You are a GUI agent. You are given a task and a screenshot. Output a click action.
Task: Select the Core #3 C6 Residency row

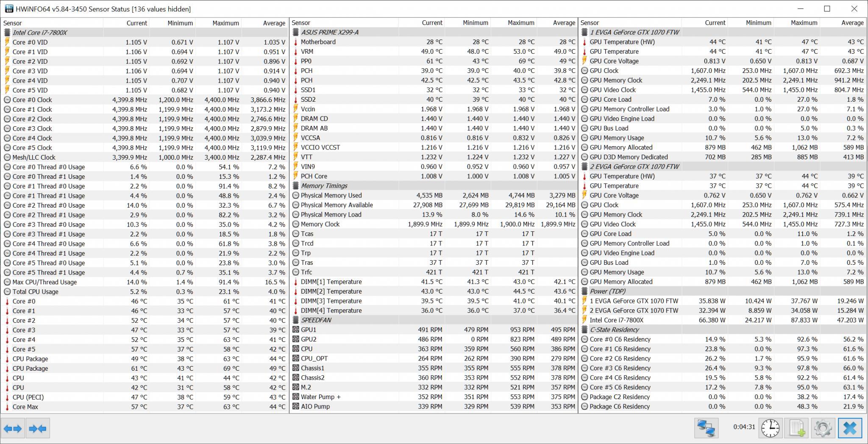[723, 368]
